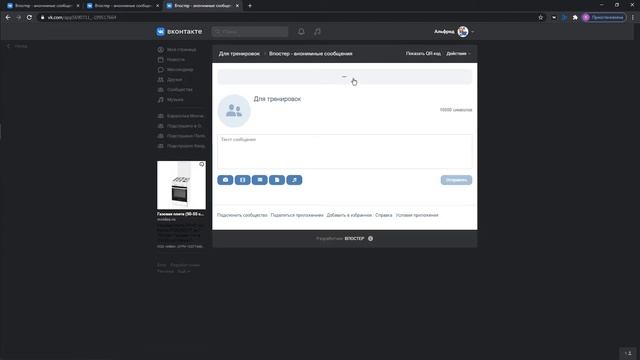Screen dimensions: 640x360
Task: Click the Разработчикам footer link in sidebar
Action: coord(185,265)
